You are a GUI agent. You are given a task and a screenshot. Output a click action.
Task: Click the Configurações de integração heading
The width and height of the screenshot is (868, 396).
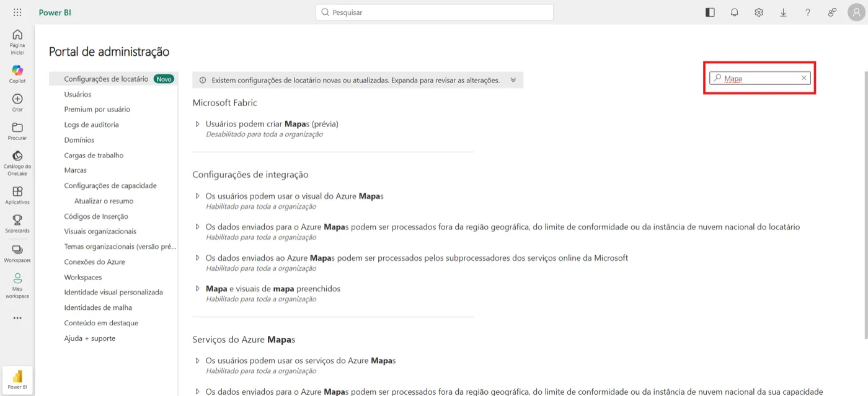pyautogui.click(x=250, y=175)
